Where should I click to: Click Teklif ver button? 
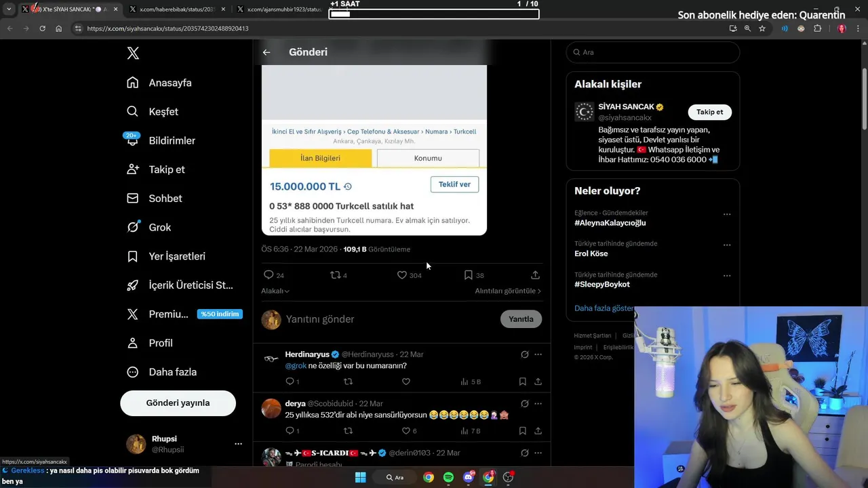coord(454,184)
